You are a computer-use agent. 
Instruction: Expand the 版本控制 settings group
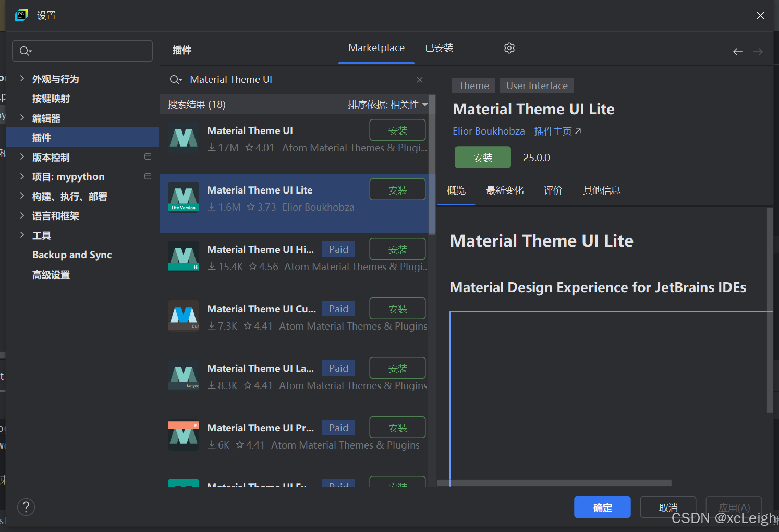[22, 156]
